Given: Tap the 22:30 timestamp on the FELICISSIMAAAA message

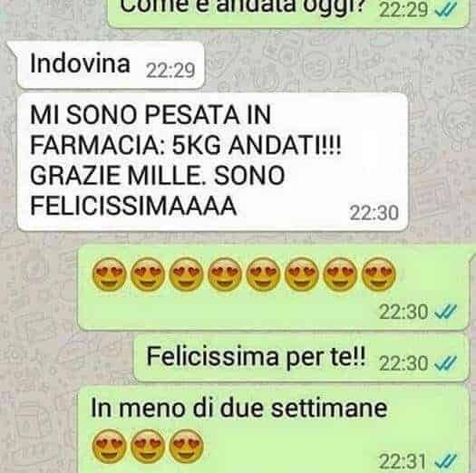Looking at the screenshot, I should pyautogui.click(x=374, y=213).
